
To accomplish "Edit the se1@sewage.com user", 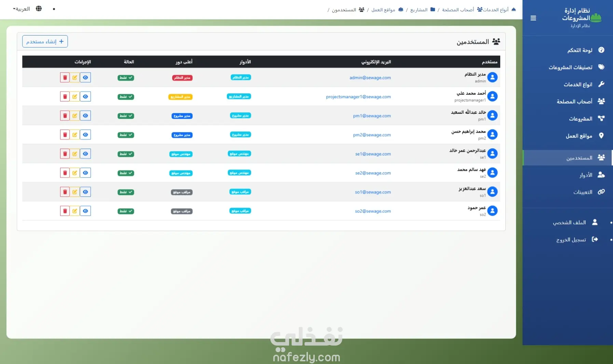I will pyautogui.click(x=75, y=154).
